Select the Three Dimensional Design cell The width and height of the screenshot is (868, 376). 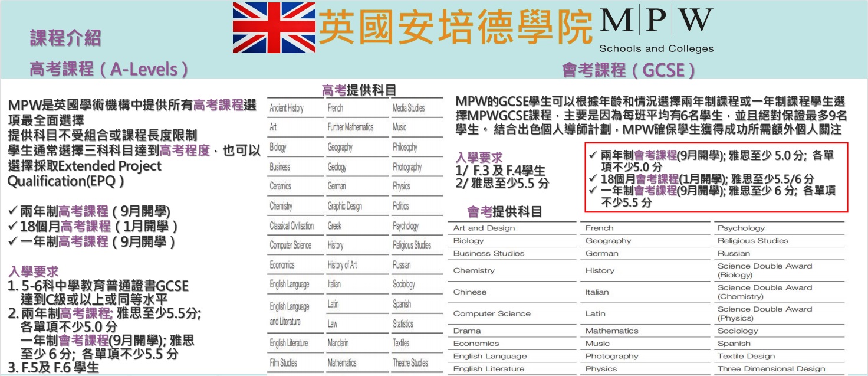[x=771, y=369]
